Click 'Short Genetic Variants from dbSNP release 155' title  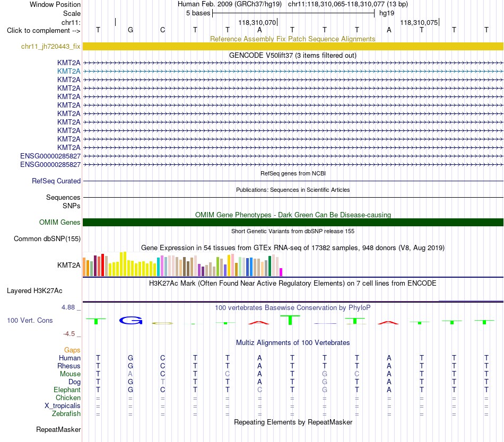293,231
